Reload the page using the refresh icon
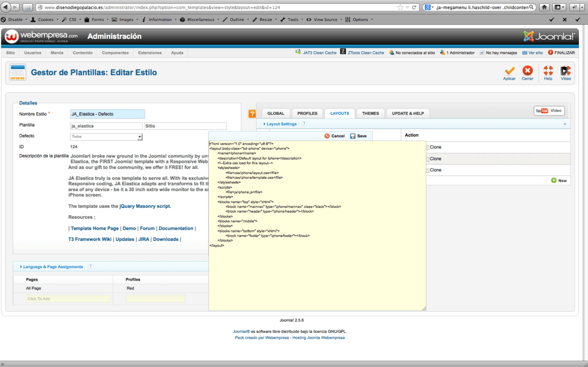 pos(414,7)
